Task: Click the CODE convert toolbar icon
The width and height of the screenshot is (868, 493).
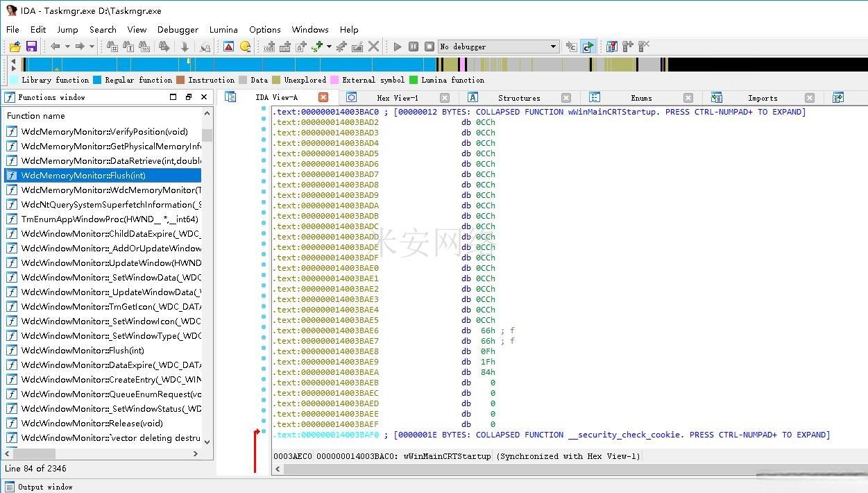Action: (x=269, y=47)
